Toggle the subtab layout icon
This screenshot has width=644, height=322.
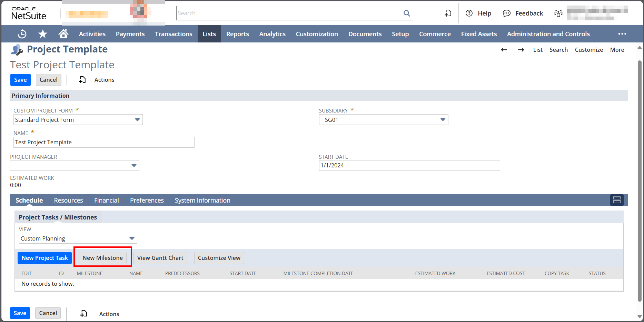click(617, 200)
